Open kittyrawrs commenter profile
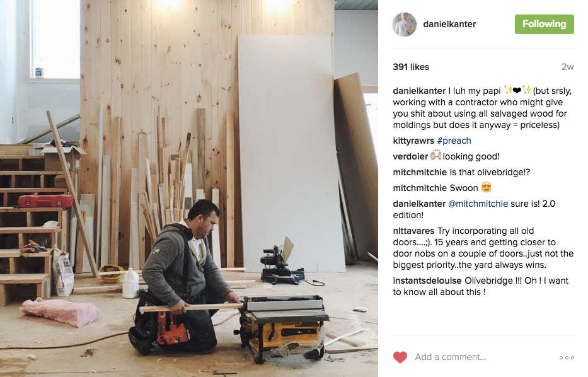 pos(413,141)
